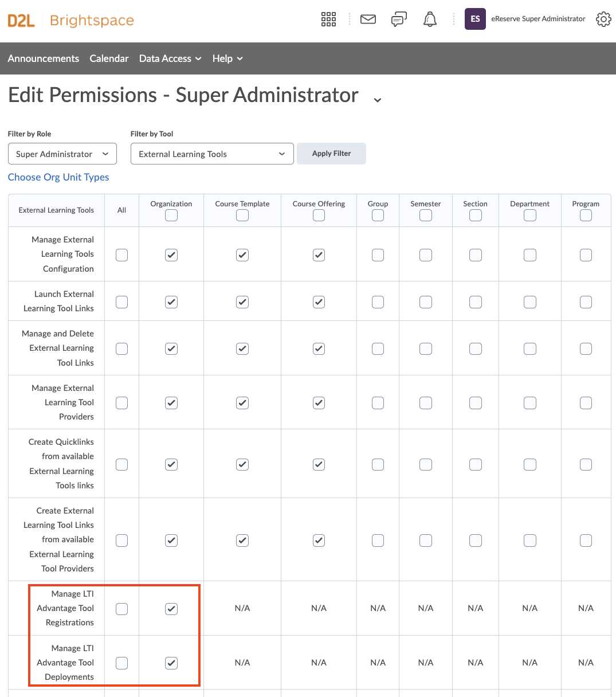The width and height of the screenshot is (616, 697).
Task: Expand the Data Access menu
Action: coord(170,58)
